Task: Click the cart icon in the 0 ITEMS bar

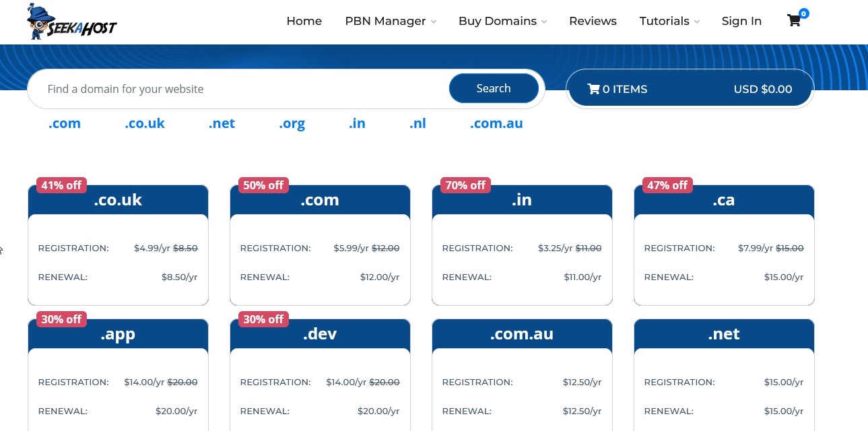Action: [595, 88]
